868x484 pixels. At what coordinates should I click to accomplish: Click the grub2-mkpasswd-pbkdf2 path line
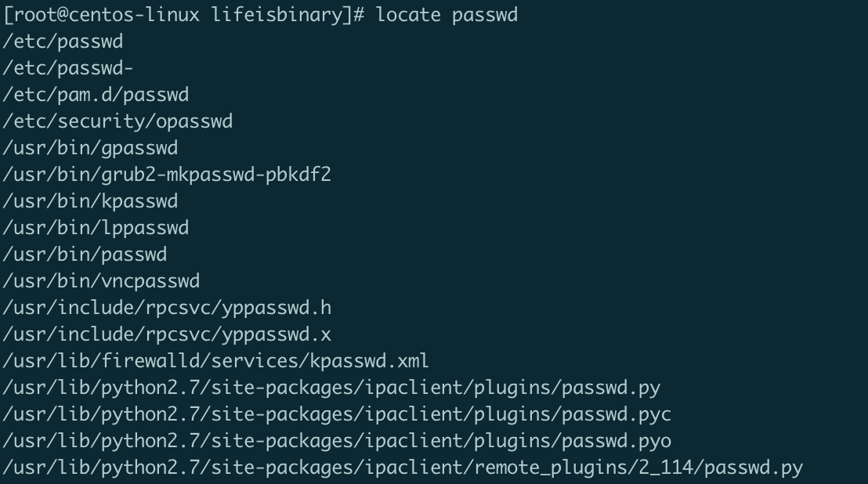pos(167,175)
